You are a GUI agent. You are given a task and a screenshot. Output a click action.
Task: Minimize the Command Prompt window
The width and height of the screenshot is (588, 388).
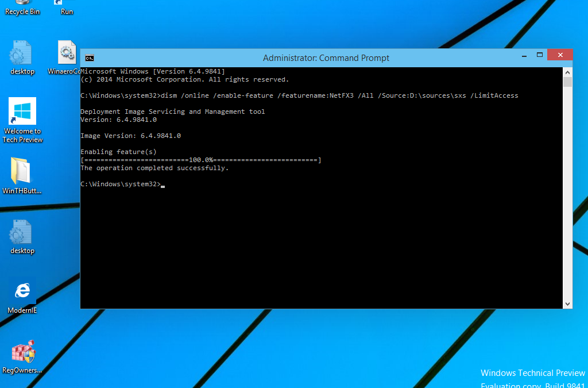point(524,56)
